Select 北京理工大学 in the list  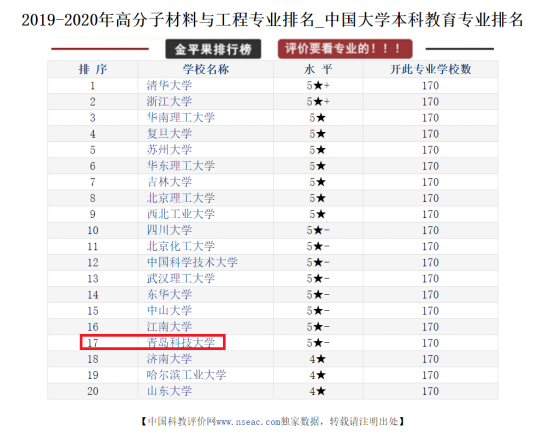[181, 198]
